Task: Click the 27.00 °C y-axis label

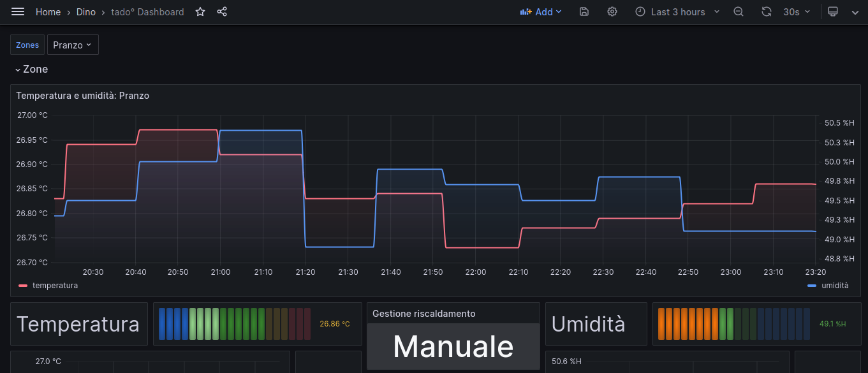Action: 33,115
